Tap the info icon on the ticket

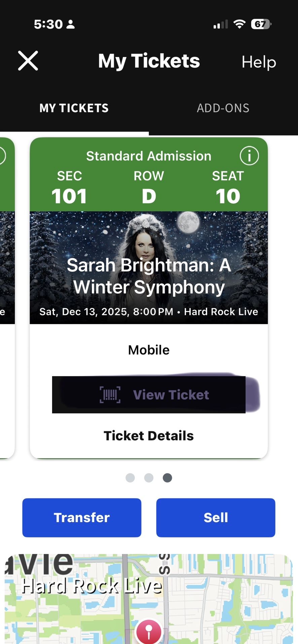[250, 156]
